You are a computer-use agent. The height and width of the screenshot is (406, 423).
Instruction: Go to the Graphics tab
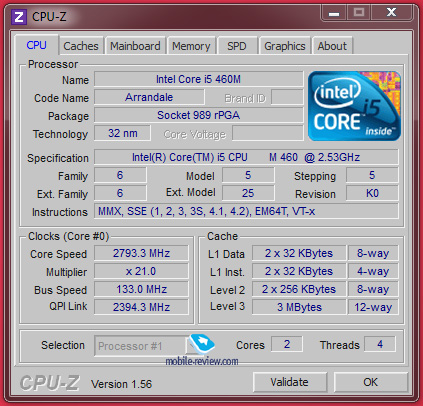(x=285, y=46)
